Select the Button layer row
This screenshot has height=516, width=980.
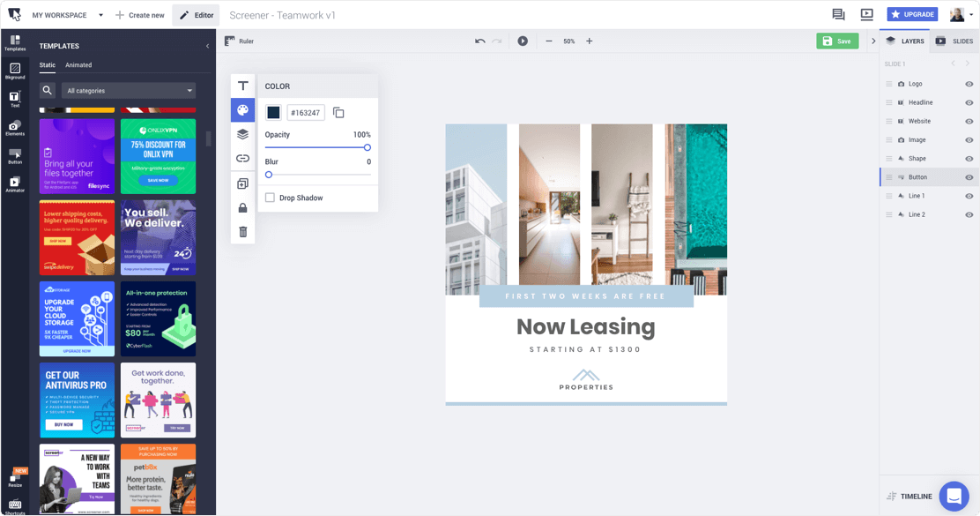929,177
